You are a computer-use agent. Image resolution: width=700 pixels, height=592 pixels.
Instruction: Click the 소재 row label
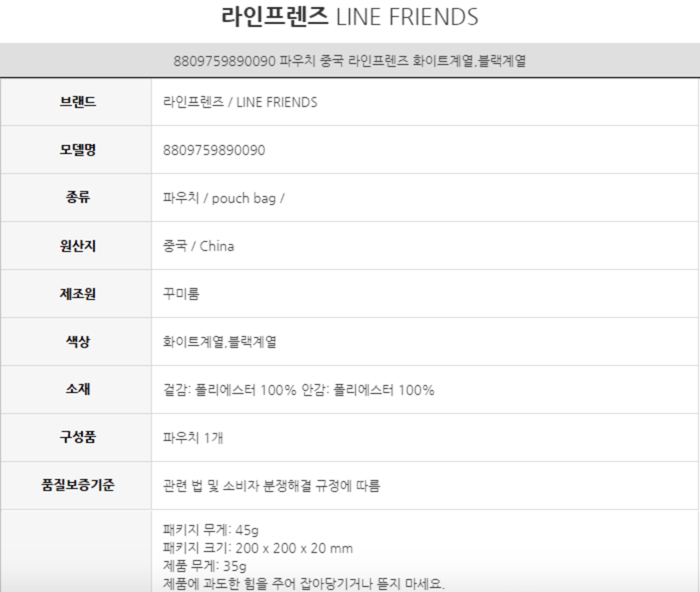pos(77,389)
